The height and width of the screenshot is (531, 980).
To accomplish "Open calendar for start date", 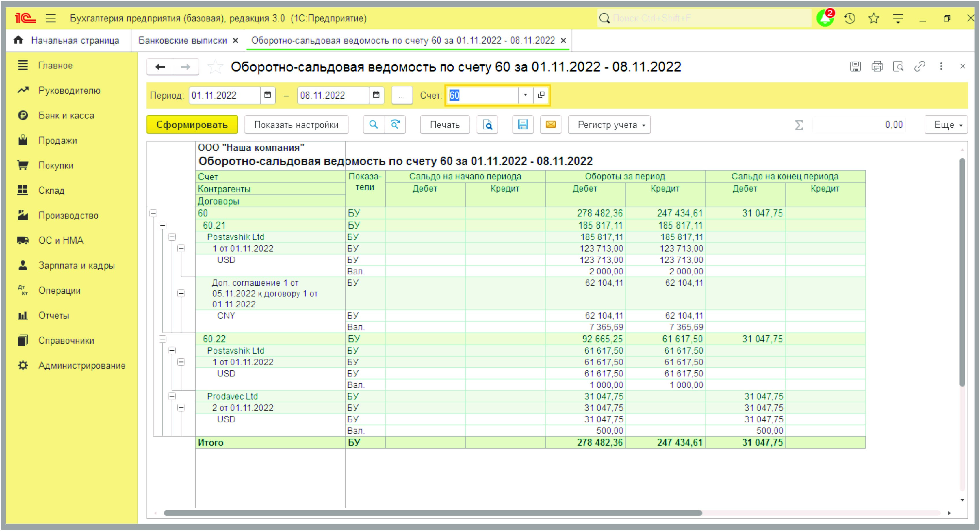I will point(268,95).
